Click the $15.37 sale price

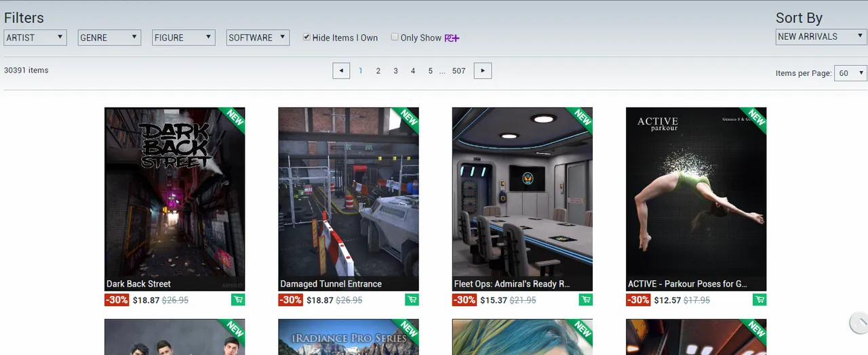point(494,300)
